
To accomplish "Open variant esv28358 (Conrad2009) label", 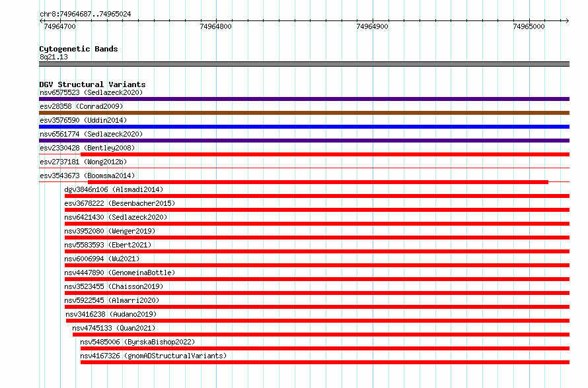I will pyautogui.click(x=81, y=106).
